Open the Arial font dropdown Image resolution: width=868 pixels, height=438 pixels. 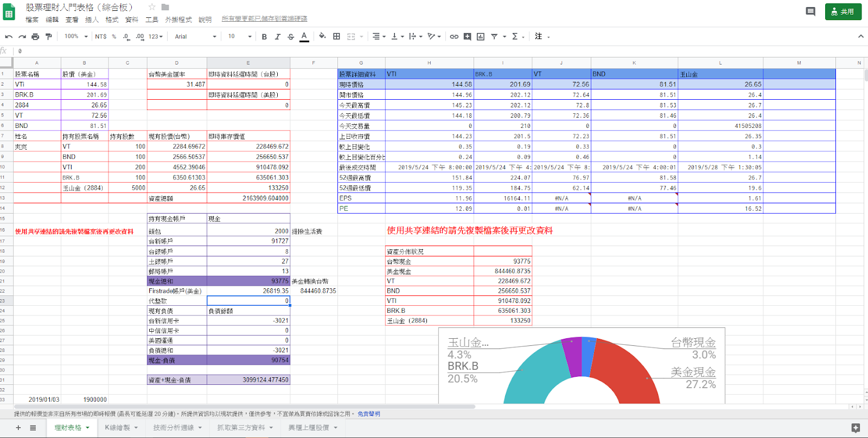195,36
